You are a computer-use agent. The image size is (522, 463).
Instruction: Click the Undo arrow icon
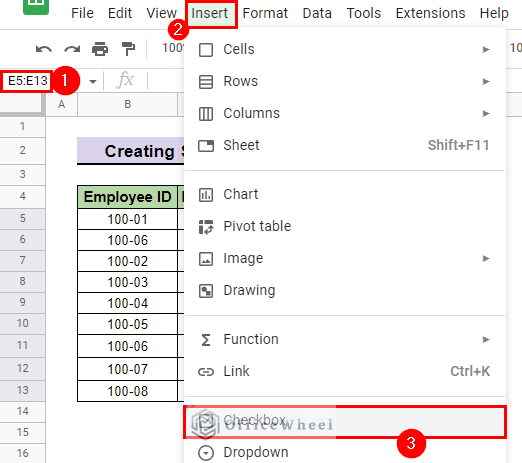click(x=44, y=49)
